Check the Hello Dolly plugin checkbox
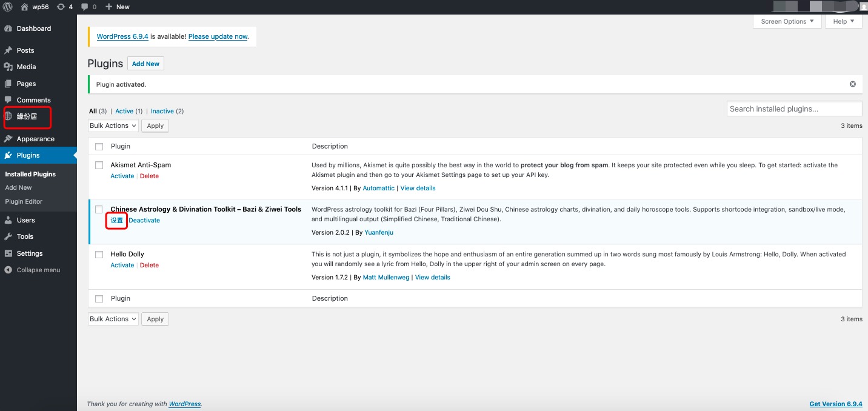Image resolution: width=868 pixels, height=411 pixels. tap(99, 255)
